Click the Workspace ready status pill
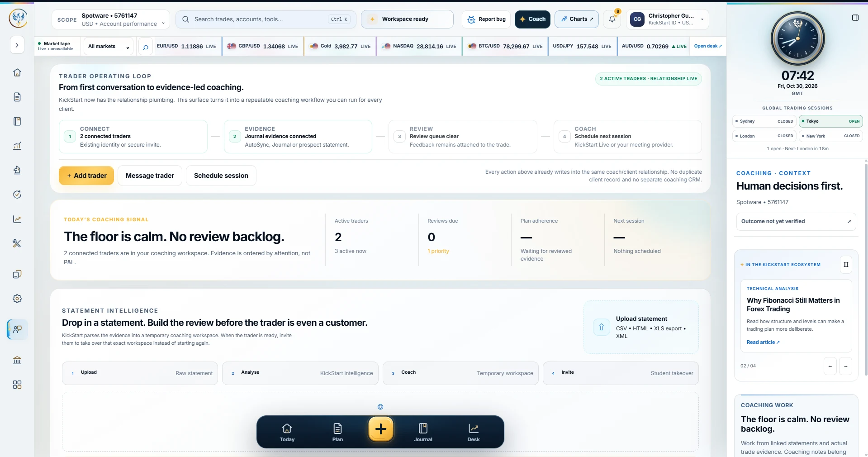 coord(407,19)
